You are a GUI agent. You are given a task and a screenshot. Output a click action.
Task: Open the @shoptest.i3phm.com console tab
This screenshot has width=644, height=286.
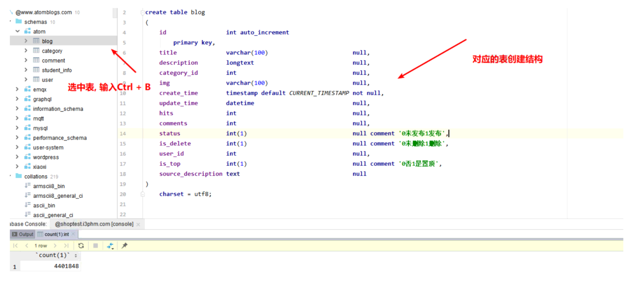94,224
